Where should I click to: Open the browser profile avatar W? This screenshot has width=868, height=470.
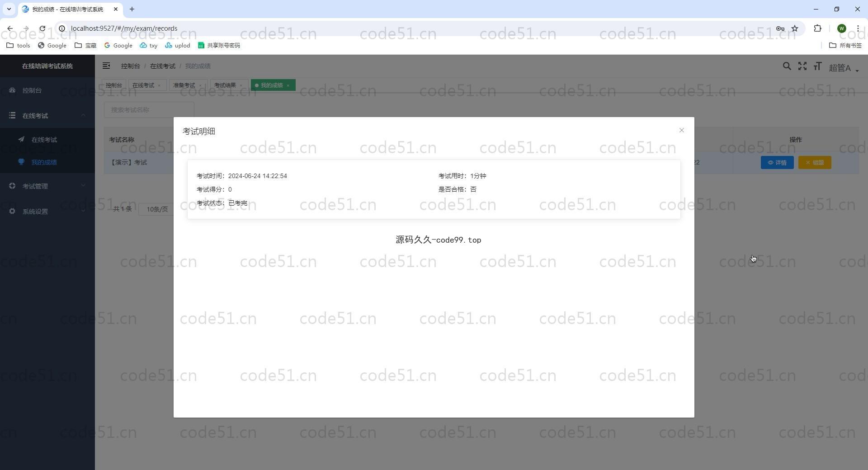[841, 28]
